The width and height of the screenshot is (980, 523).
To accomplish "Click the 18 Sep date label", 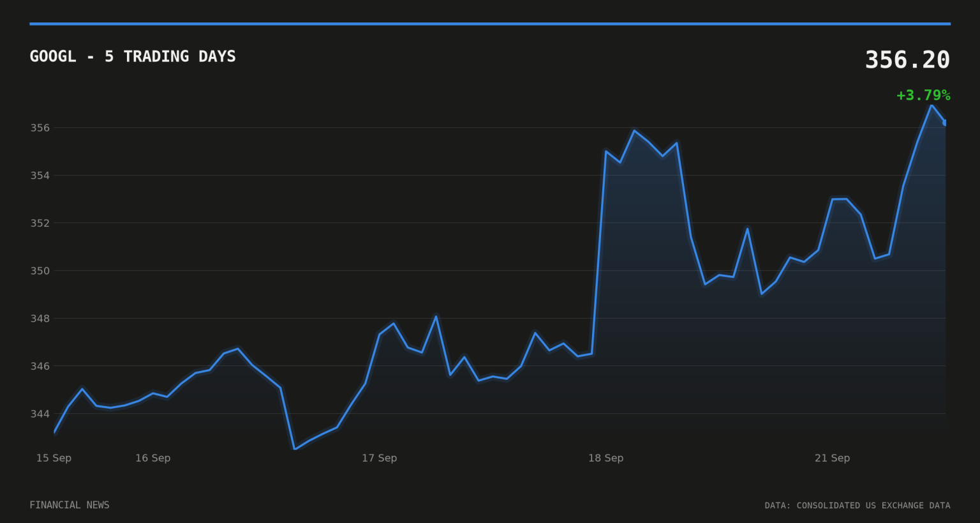I will click(606, 458).
